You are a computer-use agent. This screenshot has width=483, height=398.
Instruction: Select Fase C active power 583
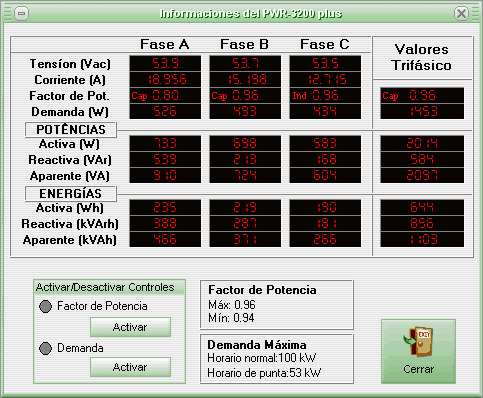(x=325, y=143)
